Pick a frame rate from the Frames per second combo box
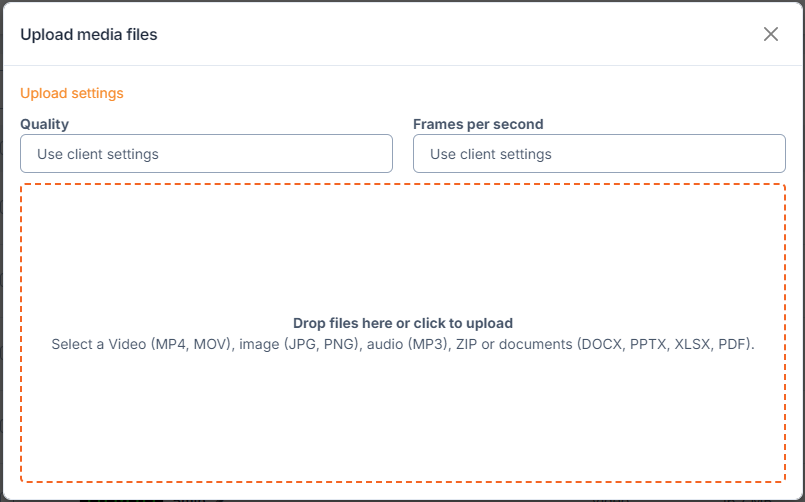805x502 pixels. [599, 153]
